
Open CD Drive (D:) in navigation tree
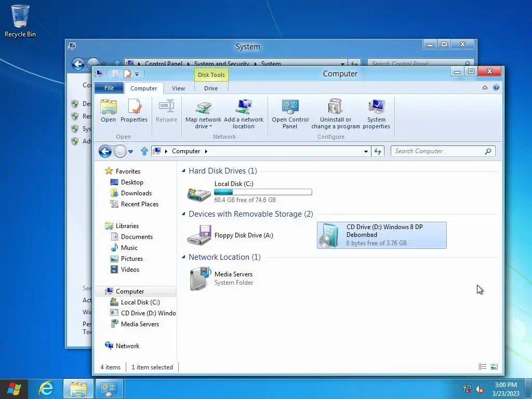tap(148, 313)
